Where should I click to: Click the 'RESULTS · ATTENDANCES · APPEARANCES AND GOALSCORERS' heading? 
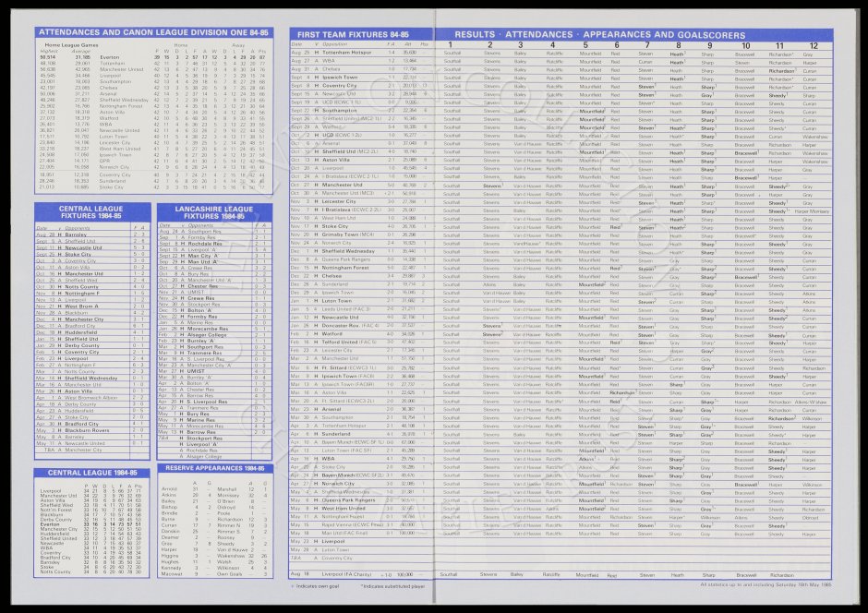point(599,34)
